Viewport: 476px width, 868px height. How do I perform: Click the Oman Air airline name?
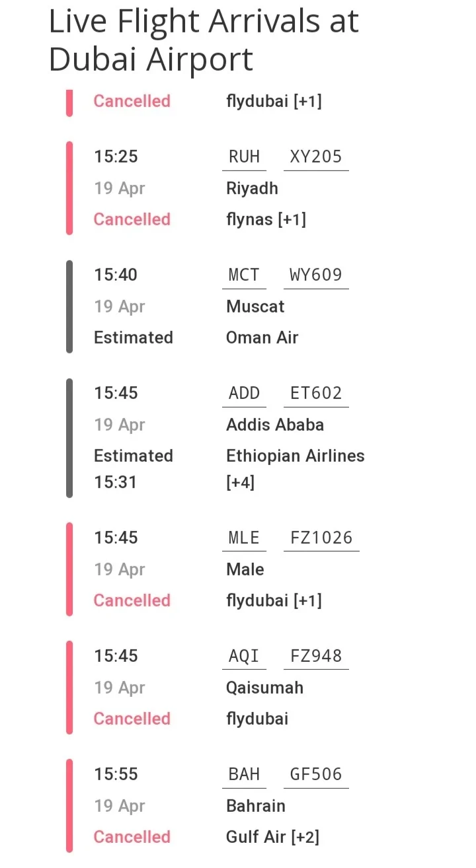coord(262,338)
